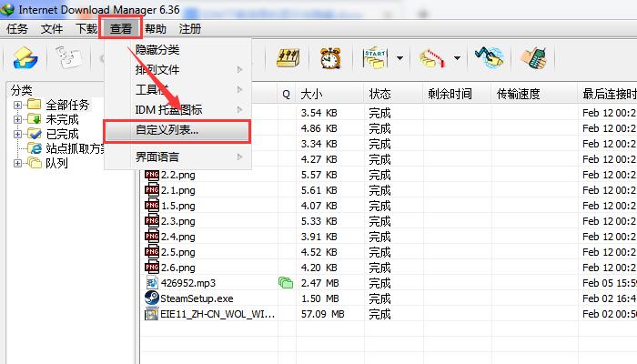Select the 2.6.png file row
This screenshot has height=364, width=637.
(389, 268)
